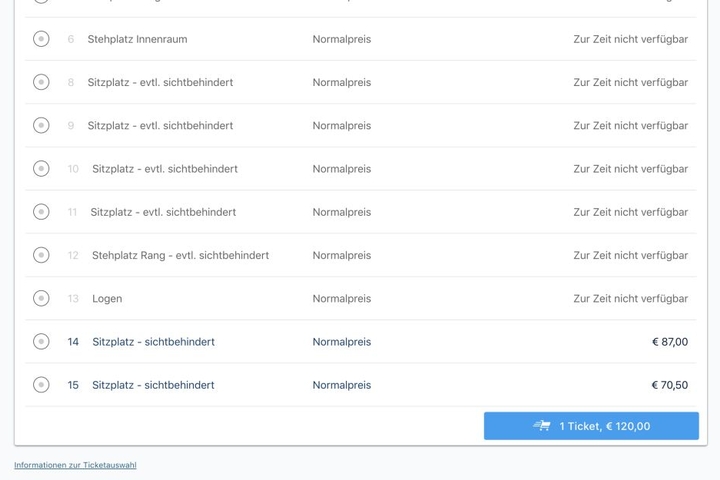Viewport: 720px width, 480px height.
Task: Select radio button for category 10 Sitzplatz
Action: tap(41, 169)
